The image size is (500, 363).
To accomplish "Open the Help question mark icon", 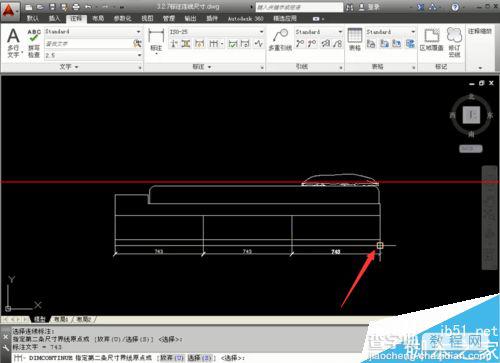I will (x=455, y=7).
